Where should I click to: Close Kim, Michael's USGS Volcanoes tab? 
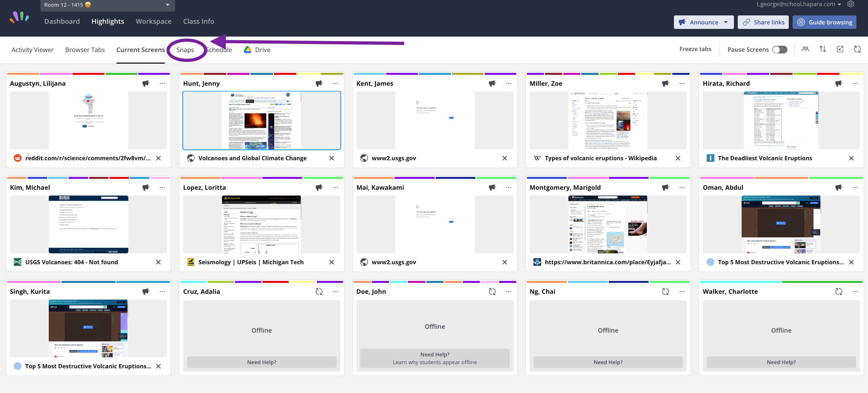point(158,262)
